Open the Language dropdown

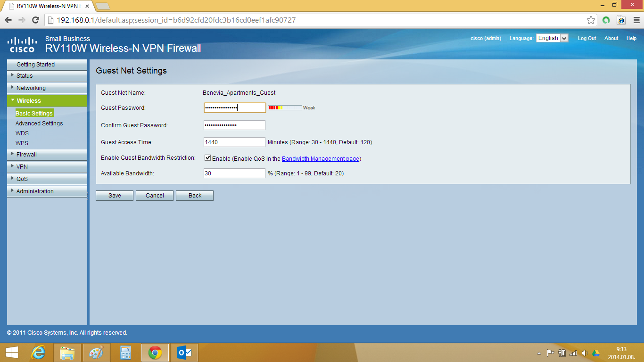point(552,38)
